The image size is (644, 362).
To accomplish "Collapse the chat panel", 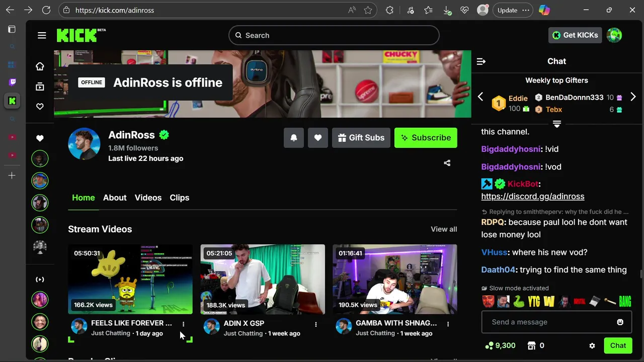I will tap(481, 61).
